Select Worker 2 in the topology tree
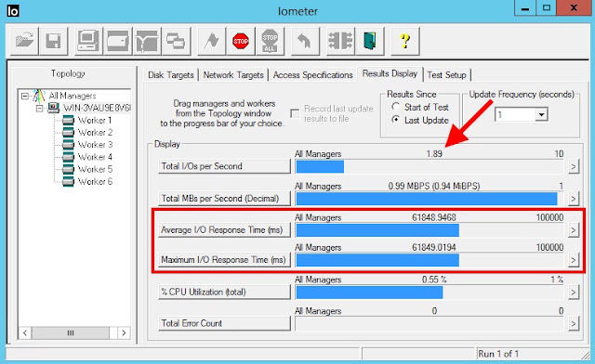Screen dimensions: 595x364 (95, 133)
